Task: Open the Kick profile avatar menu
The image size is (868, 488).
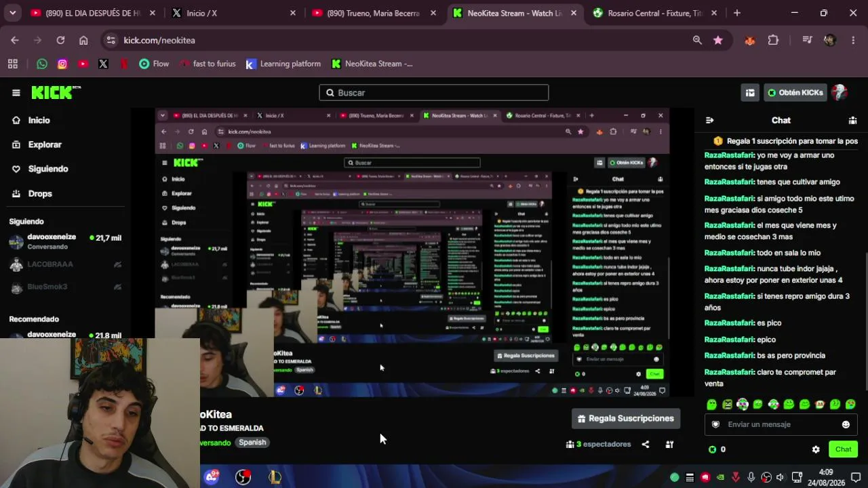Action: [x=840, y=92]
